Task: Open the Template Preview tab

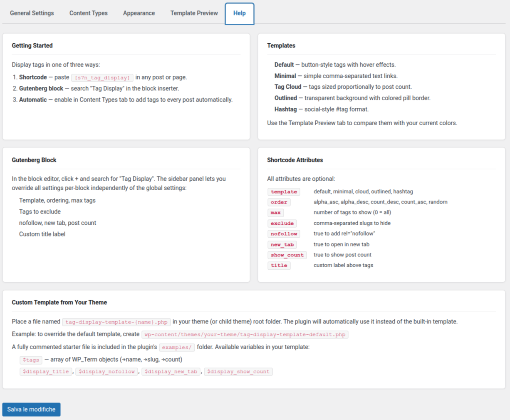Action: tap(194, 13)
